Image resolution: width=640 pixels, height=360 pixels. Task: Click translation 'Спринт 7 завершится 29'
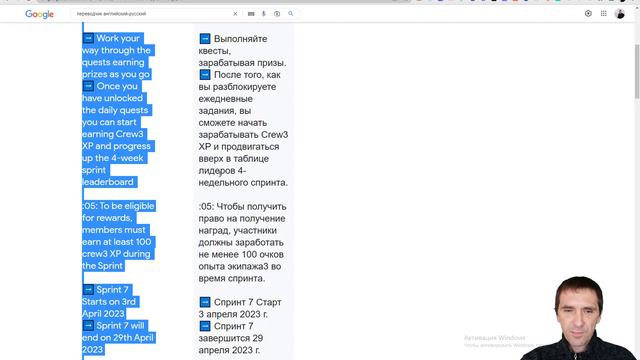tap(231, 332)
